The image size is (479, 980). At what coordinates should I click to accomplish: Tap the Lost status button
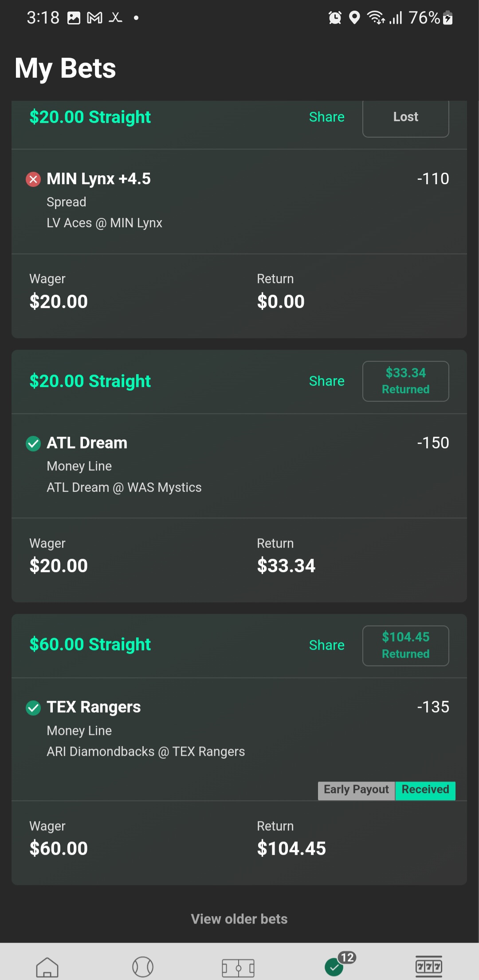click(405, 117)
